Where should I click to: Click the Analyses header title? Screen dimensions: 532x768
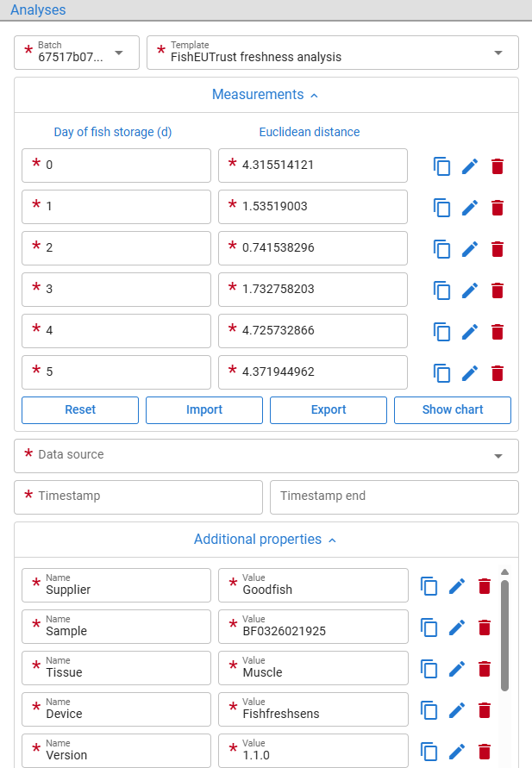pos(38,9)
